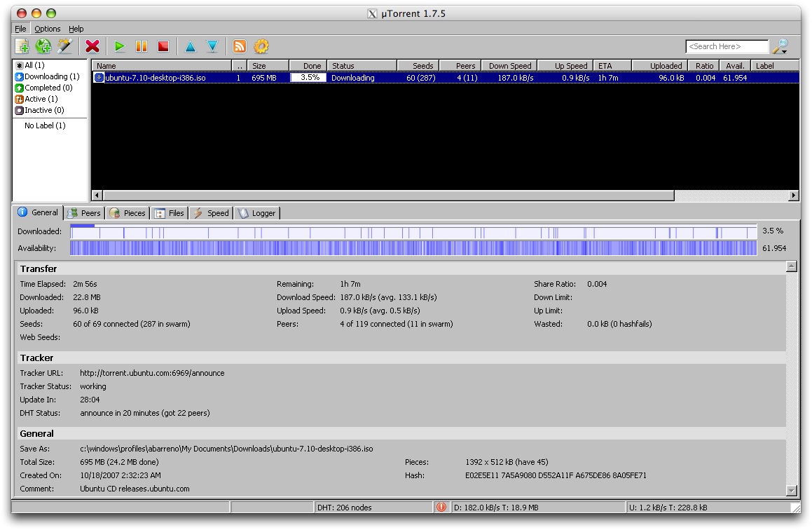
Task: Select the Inactive (0) category
Action: click(x=40, y=110)
